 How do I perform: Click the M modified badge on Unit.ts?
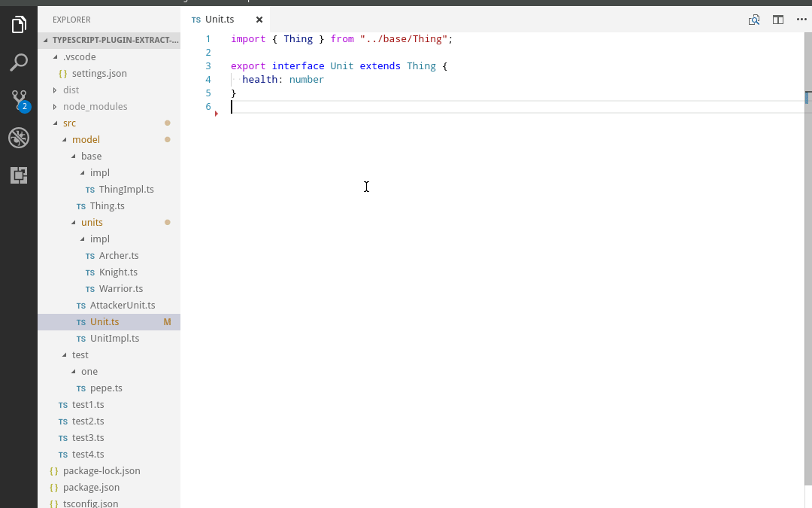(x=167, y=322)
